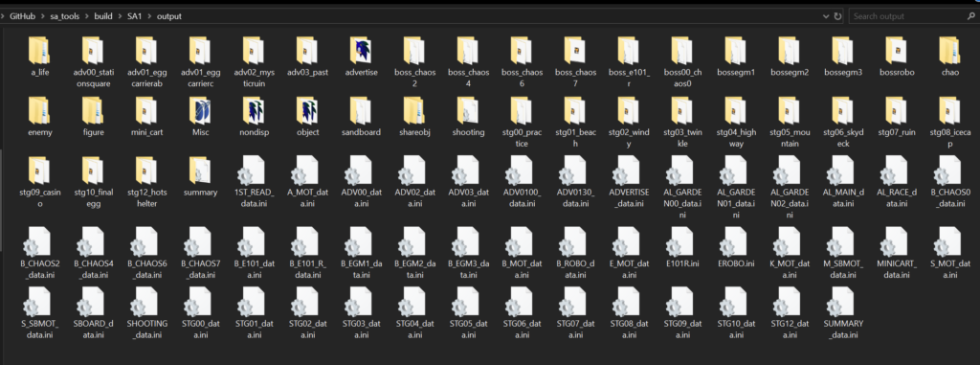Select the B_CHAOS0_data.ini file
980x365 pixels.
[x=950, y=183]
